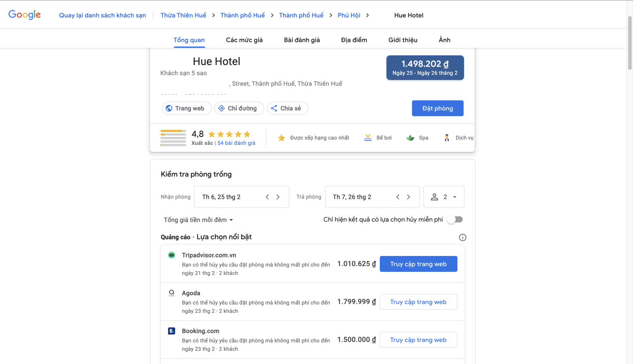Click the Trang web button
The width and height of the screenshot is (633, 364).
click(187, 108)
